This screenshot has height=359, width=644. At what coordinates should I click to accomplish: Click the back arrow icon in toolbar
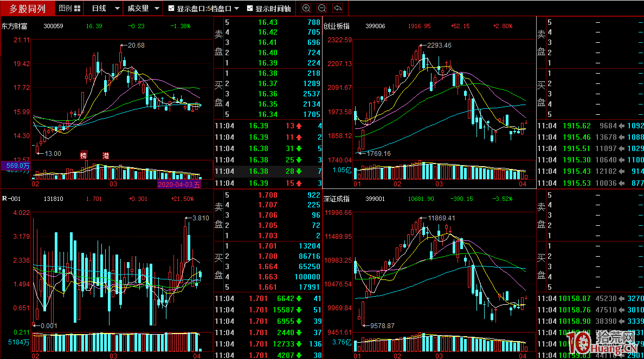tap(338, 8)
